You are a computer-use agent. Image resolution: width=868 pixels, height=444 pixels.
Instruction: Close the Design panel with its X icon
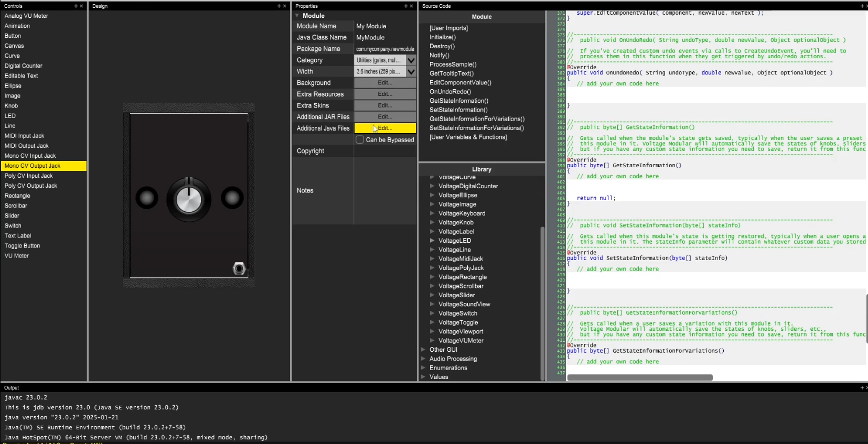click(285, 6)
